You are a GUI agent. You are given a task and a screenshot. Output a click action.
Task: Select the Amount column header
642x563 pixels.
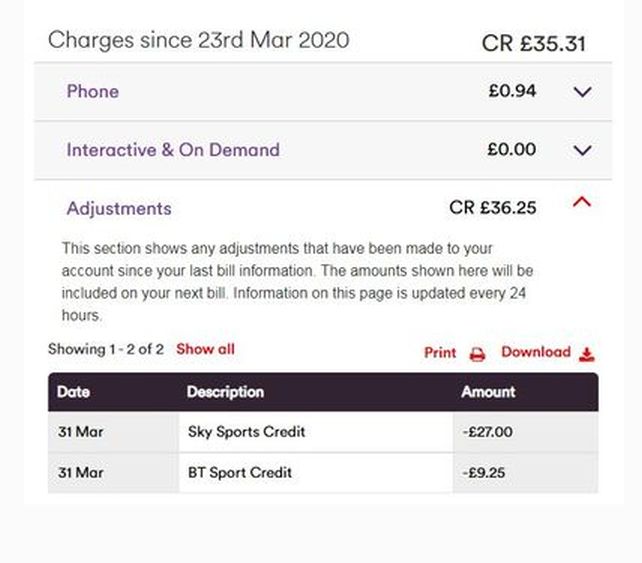pos(488,392)
